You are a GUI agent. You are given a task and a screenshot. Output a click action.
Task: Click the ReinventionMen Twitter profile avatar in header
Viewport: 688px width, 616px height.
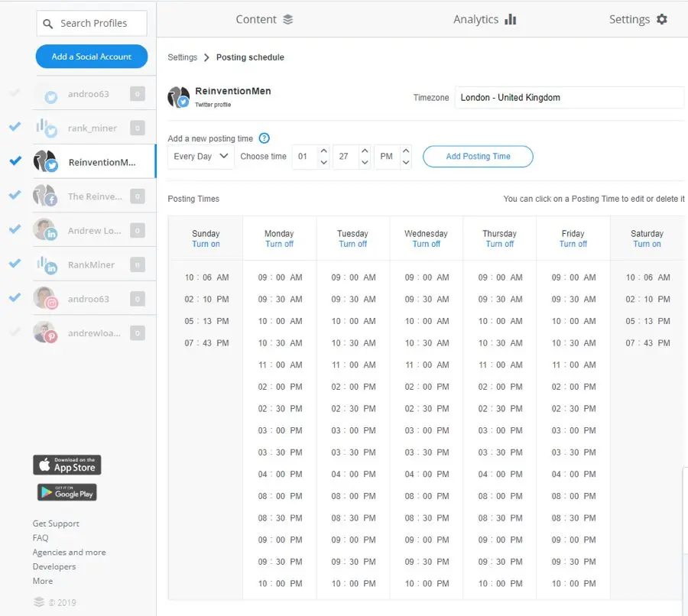pos(178,97)
